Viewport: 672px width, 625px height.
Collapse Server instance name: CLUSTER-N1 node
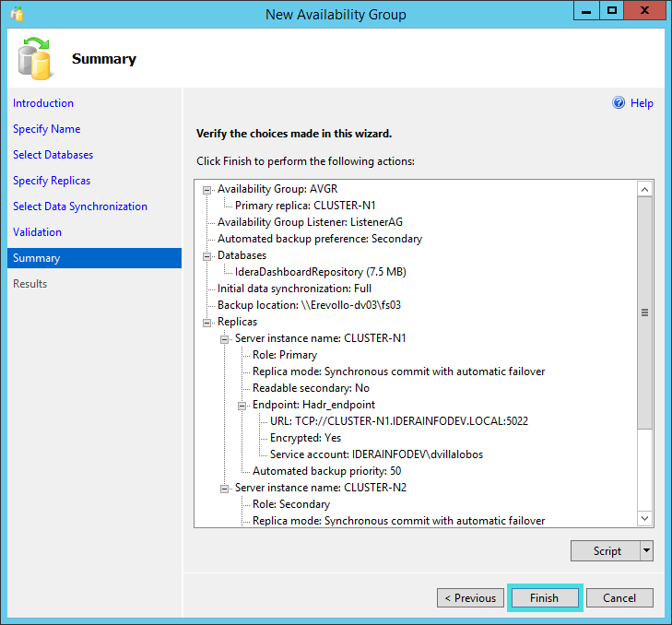pyautogui.click(x=225, y=339)
